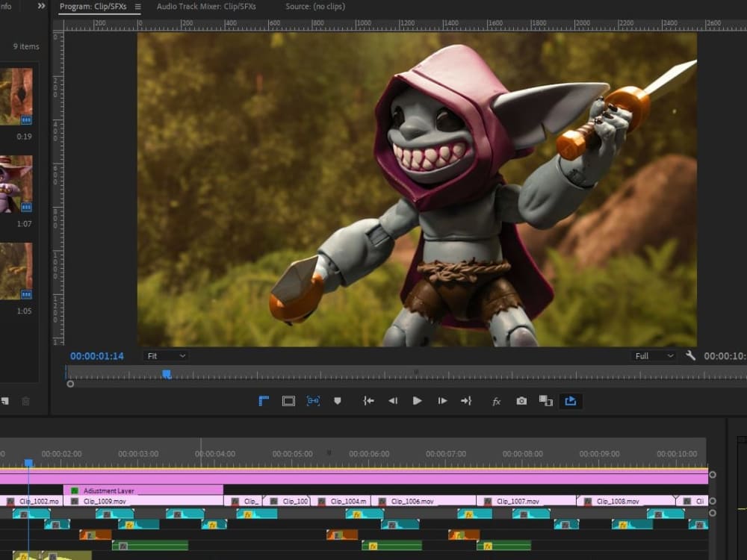Click filmstrip badge on 0:19 thumbnail
This screenshot has width=747, height=560.
pos(26,120)
